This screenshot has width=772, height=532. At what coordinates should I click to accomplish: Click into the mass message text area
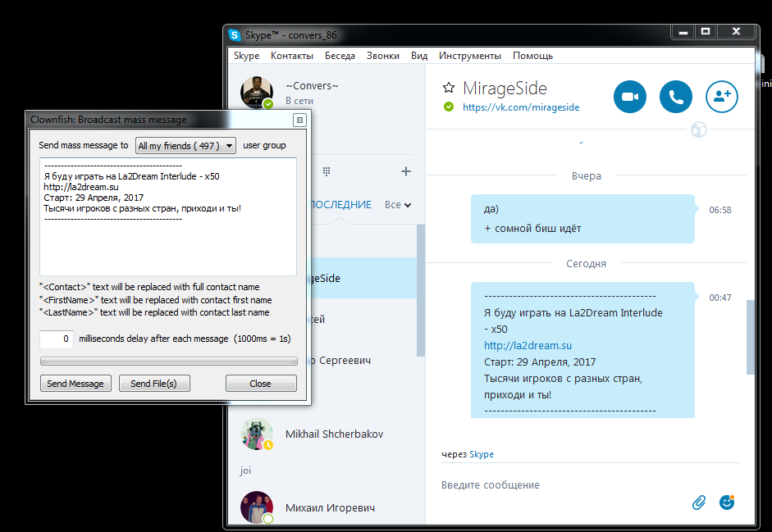tap(168, 216)
